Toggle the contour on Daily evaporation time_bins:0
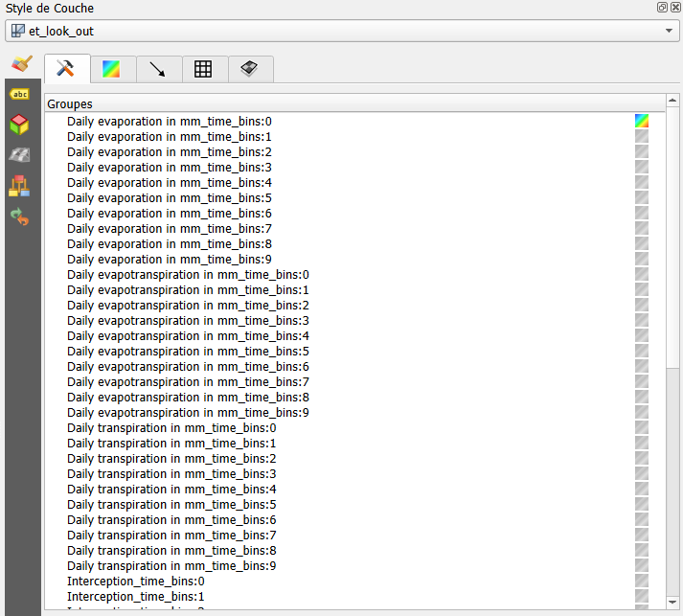The height and width of the screenshot is (616, 683). [642, 122]
